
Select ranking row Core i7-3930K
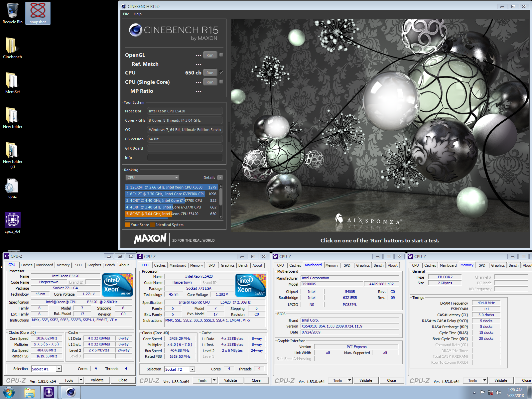point(171,194)
